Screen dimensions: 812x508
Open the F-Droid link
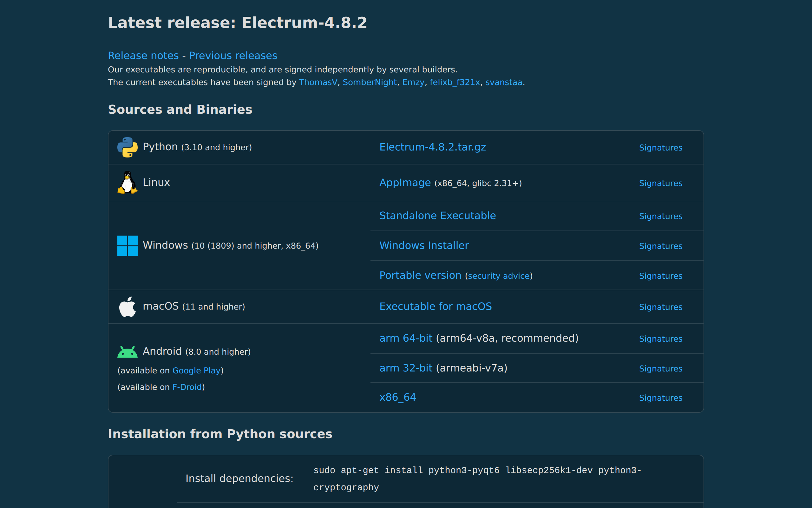tap(187, 387)
